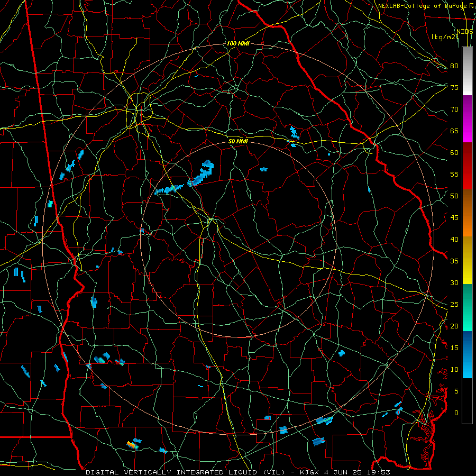Click the KJGX radar site identifier
This screenshot has width=476, height=476.
tap(310, 472)
